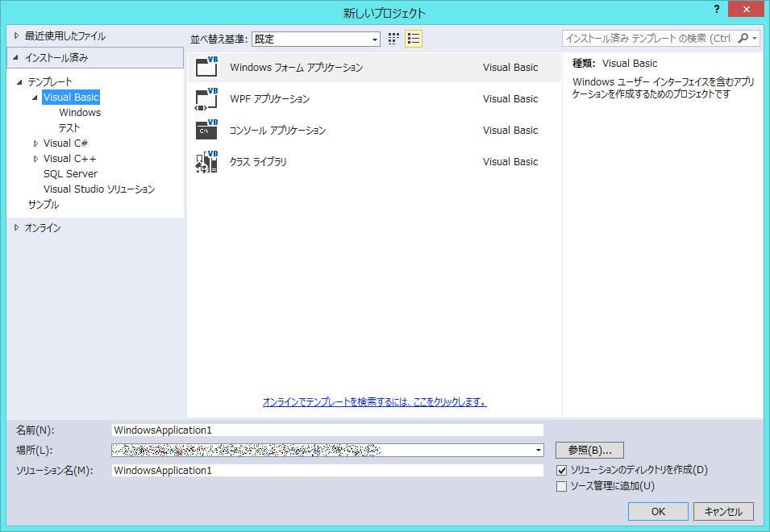Screen dimensions: 770x532
Task: Expand the オンライン section
Action: pos(17,228)
